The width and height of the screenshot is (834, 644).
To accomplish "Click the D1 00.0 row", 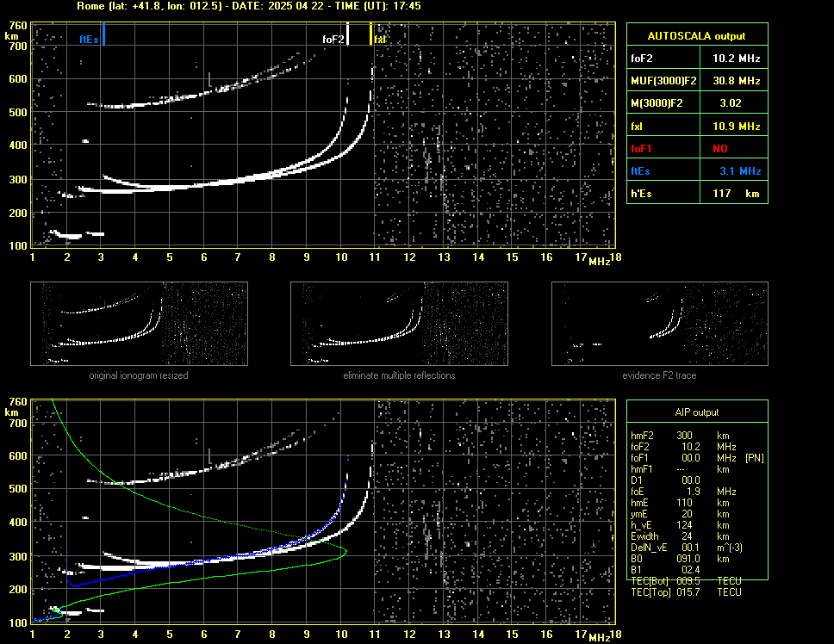I will click(x=665, y=480).
